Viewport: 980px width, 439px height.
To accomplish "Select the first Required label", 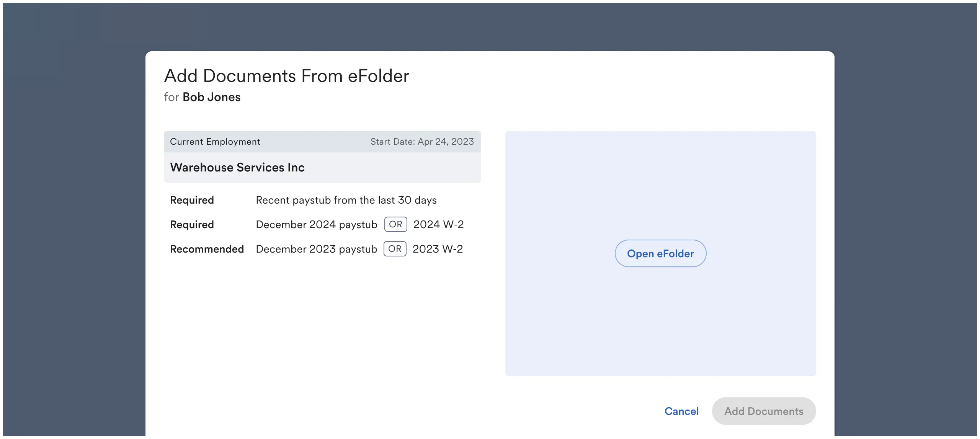I will [x=191, y=200].
